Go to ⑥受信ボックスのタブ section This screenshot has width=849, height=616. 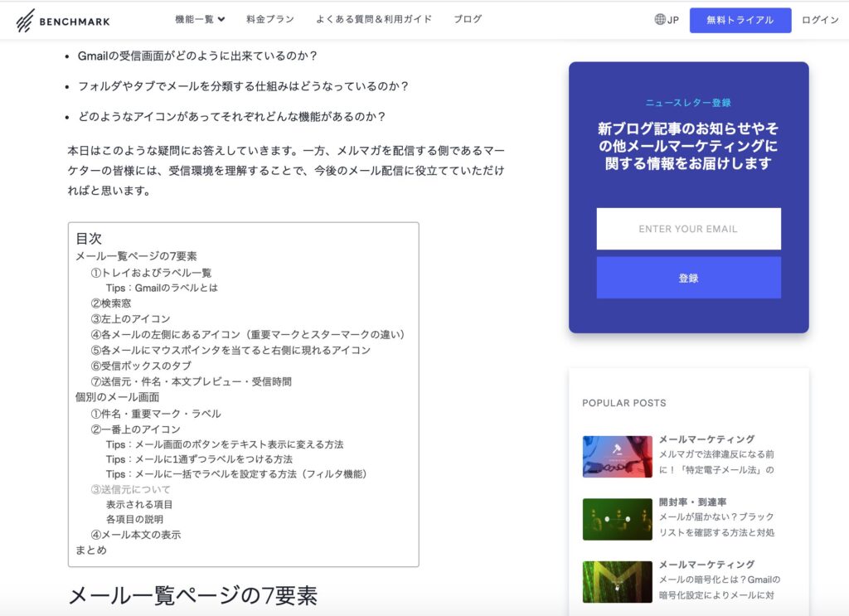click(x=141, y=366)
